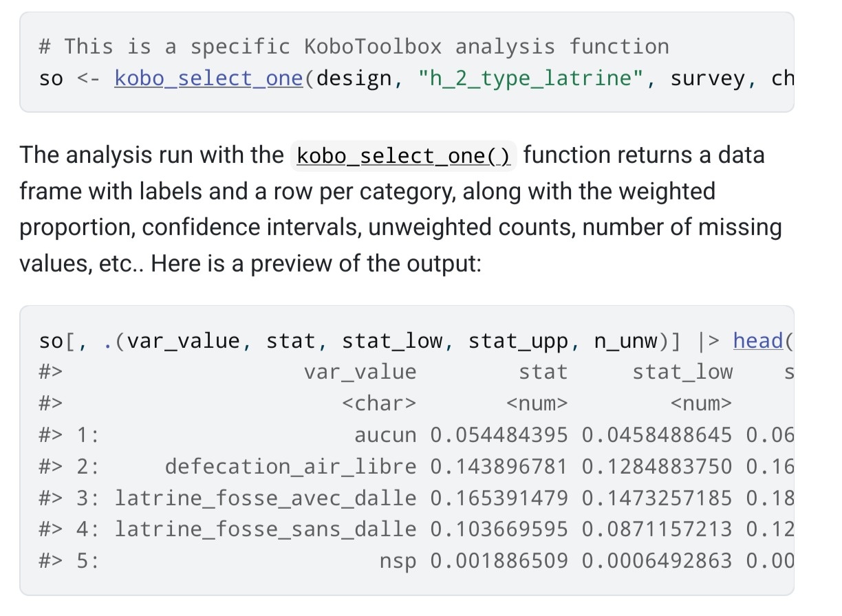
Task: Click defecation_air_libre in row 2
Action: pos(290,467)
